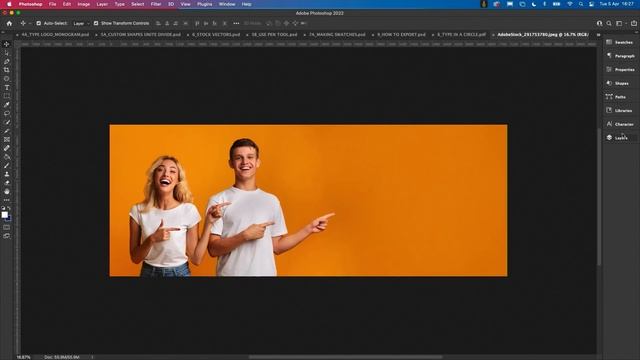Image resolution: width=640 pixels, height=360 pixels.
Task: Change screen mode icon at toolbar bottom
Action: (x=7, y=236)
